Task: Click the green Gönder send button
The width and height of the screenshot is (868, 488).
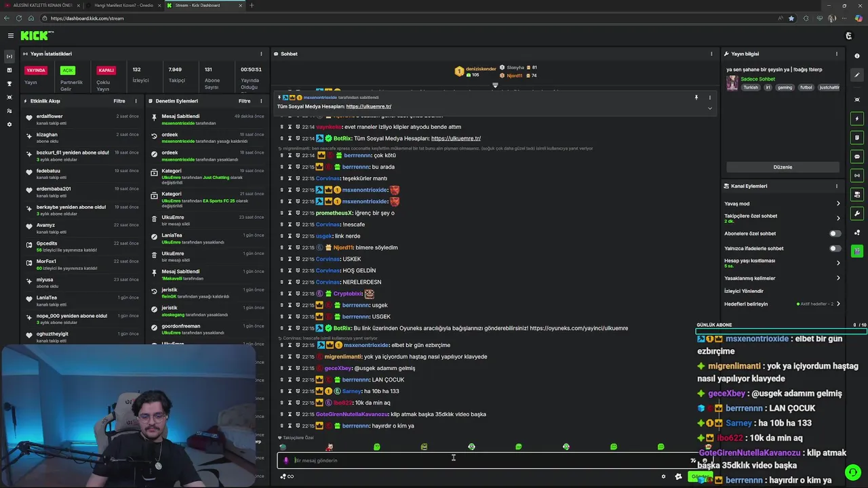Action: coord(700,476)
